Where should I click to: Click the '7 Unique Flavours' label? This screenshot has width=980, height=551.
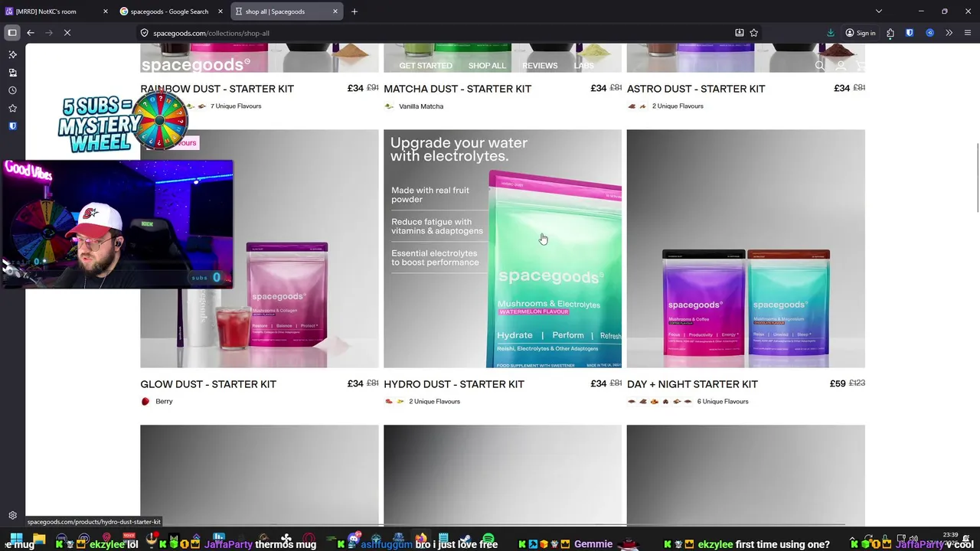click(236, 106)
